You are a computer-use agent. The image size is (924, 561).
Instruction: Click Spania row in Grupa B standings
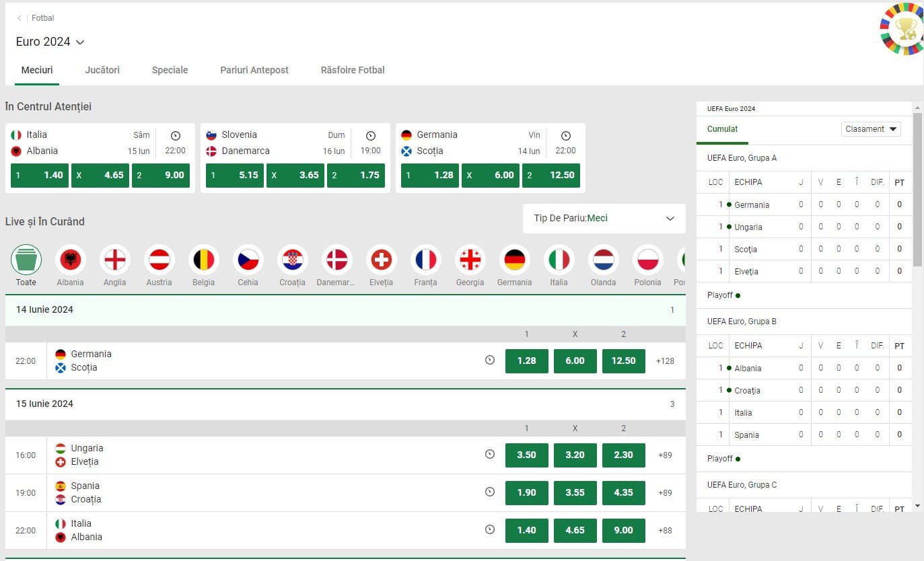[x=804, y=435]
